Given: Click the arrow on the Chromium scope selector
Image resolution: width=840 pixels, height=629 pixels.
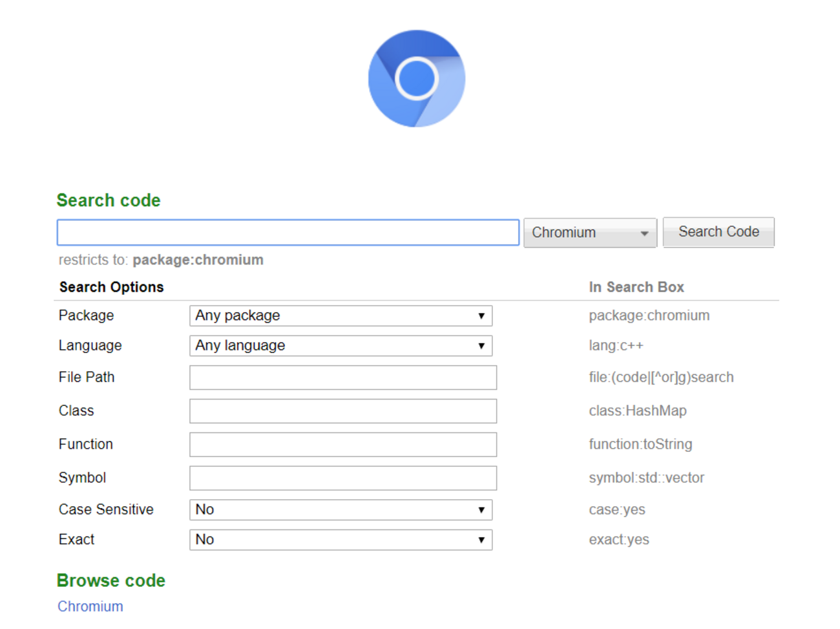Looking at the screenshot, I should pos(644,233).
